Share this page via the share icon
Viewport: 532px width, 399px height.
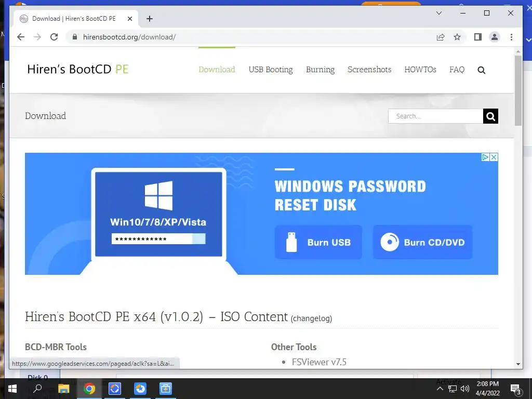click(x=441, y=37)
